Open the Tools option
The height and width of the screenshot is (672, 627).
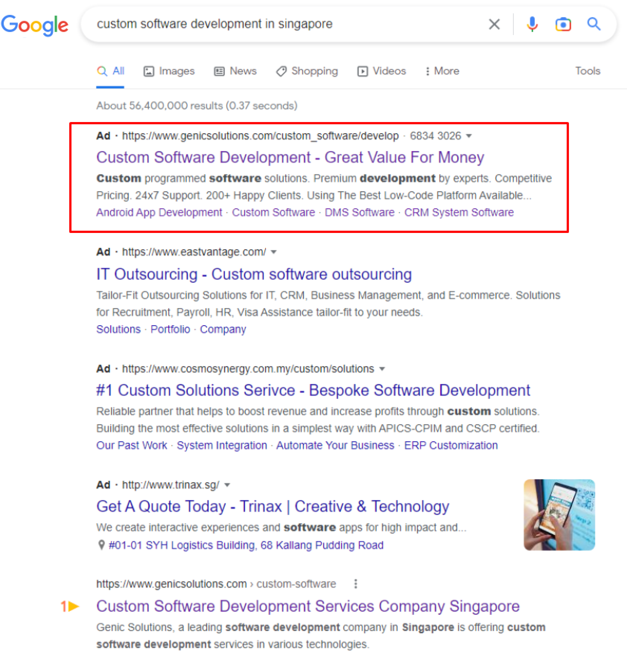588,71
